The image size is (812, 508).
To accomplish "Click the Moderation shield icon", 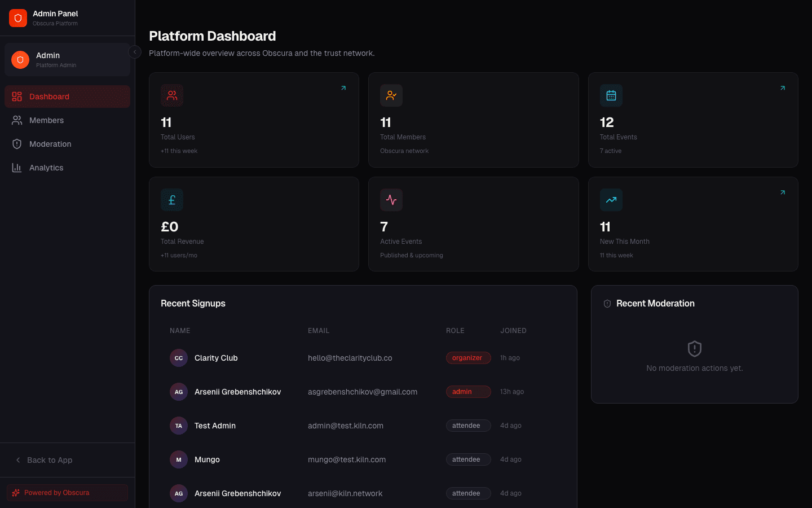I will [x=17, y=144].
